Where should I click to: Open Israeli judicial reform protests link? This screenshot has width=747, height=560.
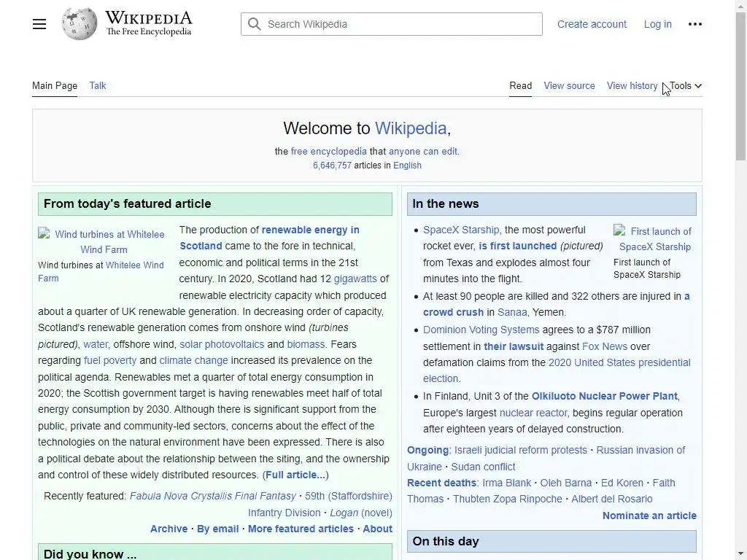(520, 451)
